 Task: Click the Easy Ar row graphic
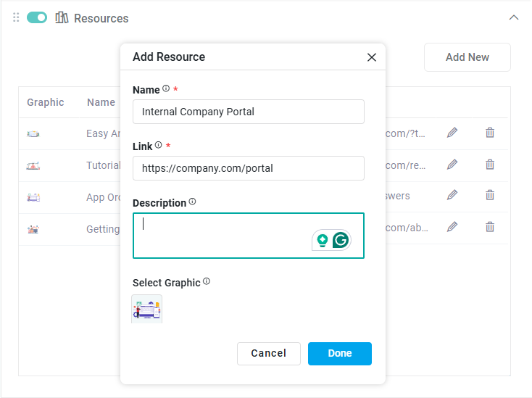point(33,133)
